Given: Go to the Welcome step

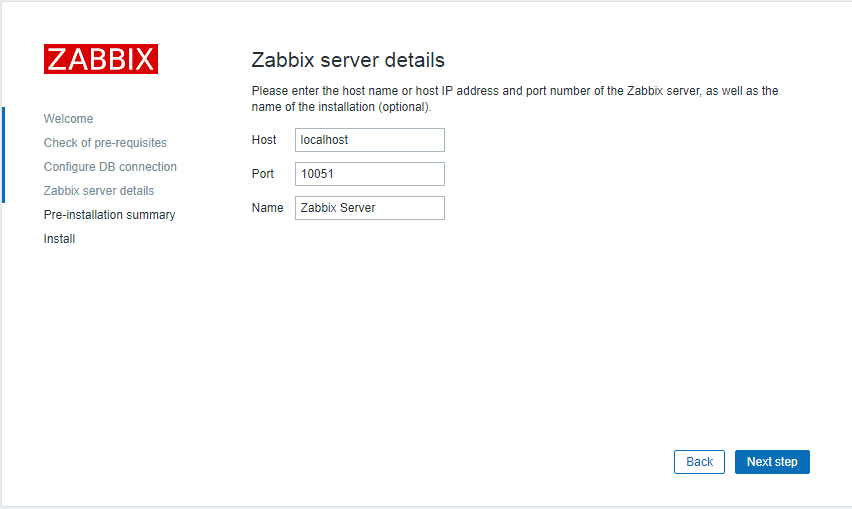Looking at the screenshot, I should tap(68, 119).
